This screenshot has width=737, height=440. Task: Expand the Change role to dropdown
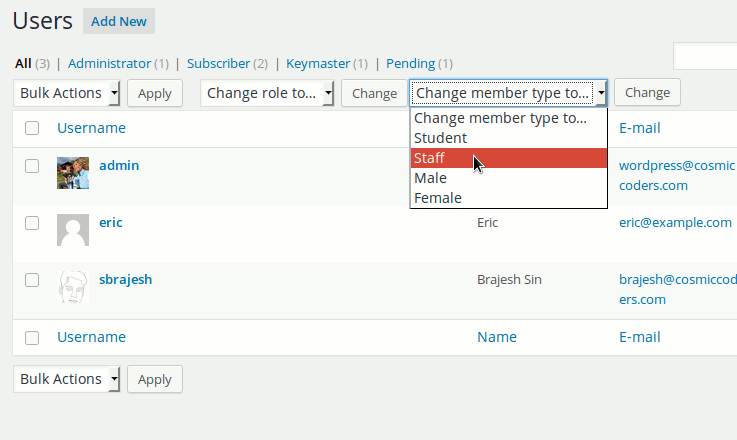[x=269, y=93]
